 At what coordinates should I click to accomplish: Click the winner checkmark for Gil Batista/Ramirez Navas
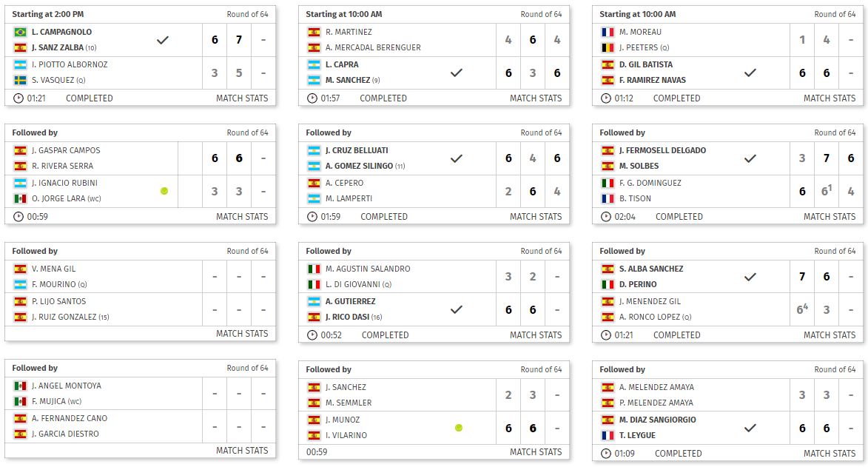pos(750,73)
